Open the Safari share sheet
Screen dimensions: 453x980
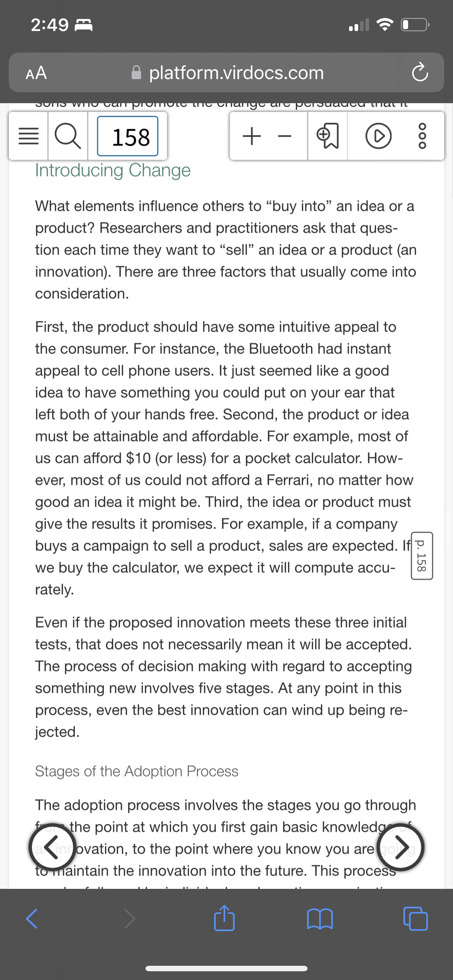click(224, 917)
